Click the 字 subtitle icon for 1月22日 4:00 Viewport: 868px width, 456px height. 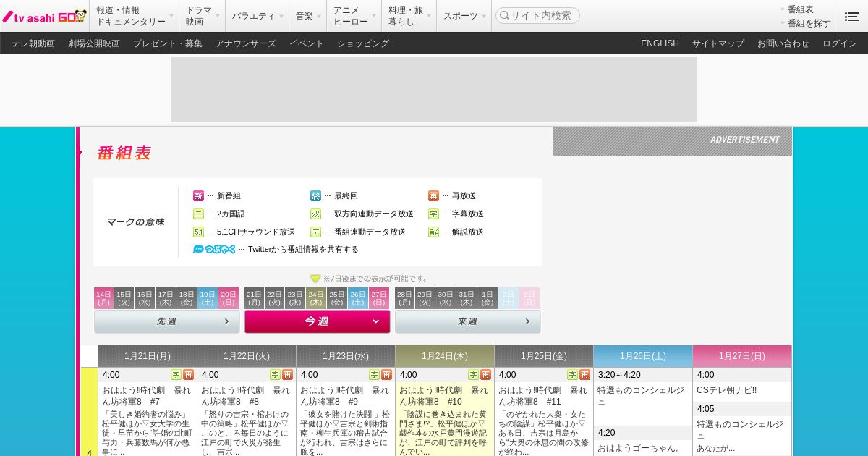pos(275,375)
